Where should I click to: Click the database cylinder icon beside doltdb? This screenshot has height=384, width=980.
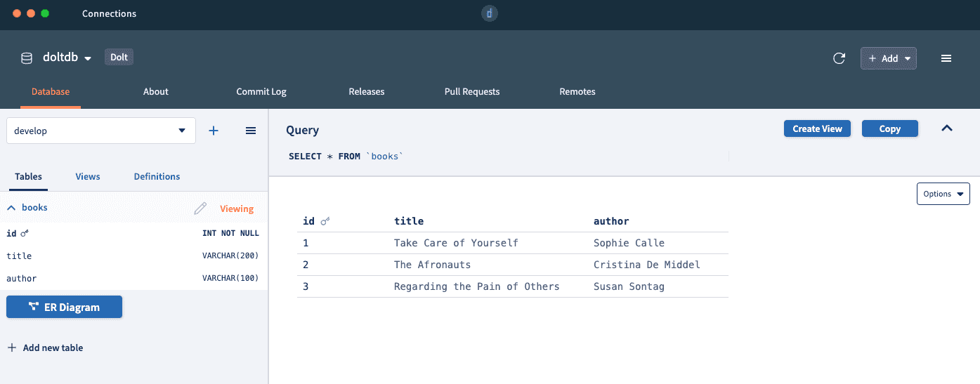pyautogui.click(x=27, y=58)
